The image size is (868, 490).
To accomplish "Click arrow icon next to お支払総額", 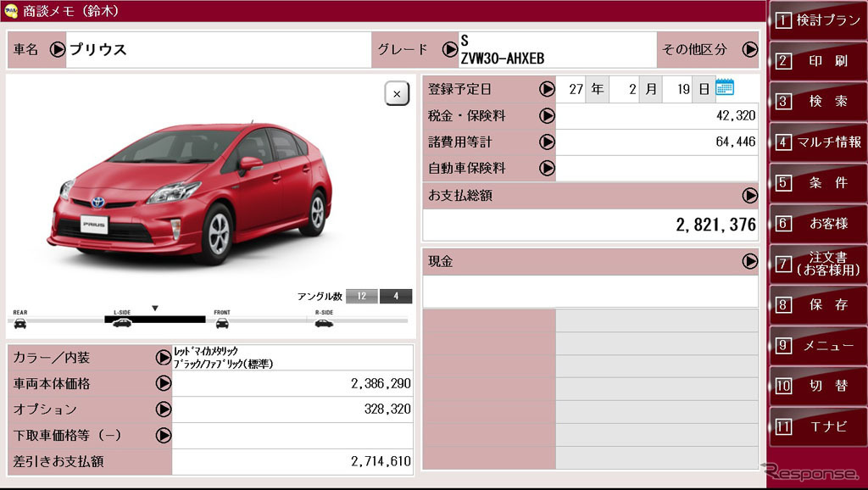I will pyautogui.click(x=749, y=195).
